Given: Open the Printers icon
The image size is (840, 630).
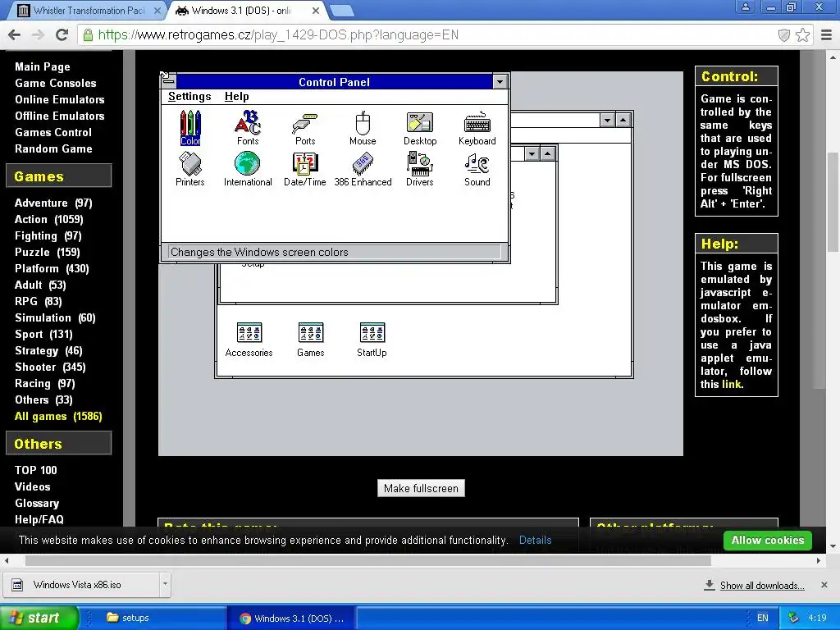Looking at the screenshot, I should [x=190, y=169].
